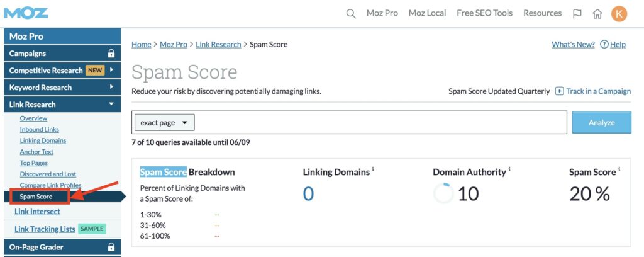Open Moz Pro in top navigation
This screenshot has height=257, width=644.
coord(382,13)
